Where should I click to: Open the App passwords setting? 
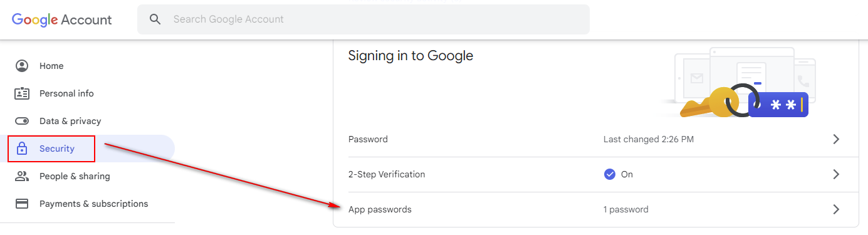click(x=596, y=209)
